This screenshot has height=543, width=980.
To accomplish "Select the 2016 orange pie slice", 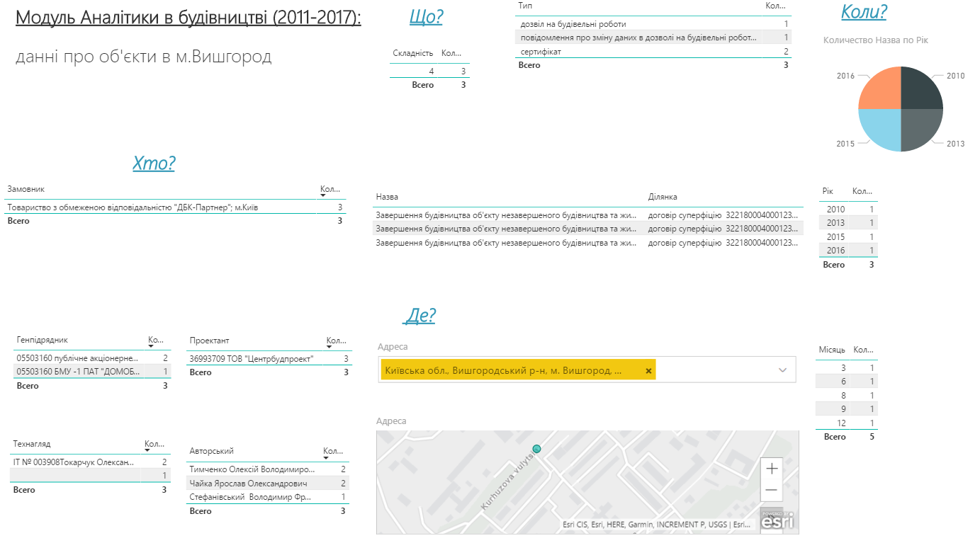I will [x=880, y=88].
